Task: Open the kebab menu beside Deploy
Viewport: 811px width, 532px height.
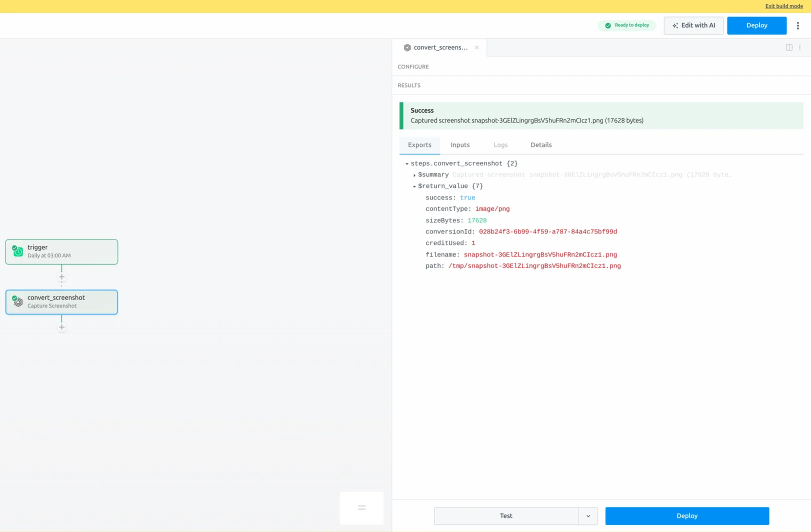Action: coord(797,25)
